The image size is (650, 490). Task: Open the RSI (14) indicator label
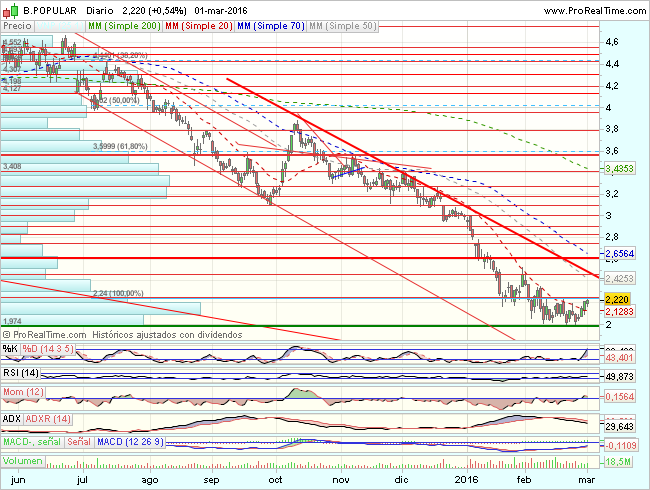pyautogui.click(x=21, y=373)
